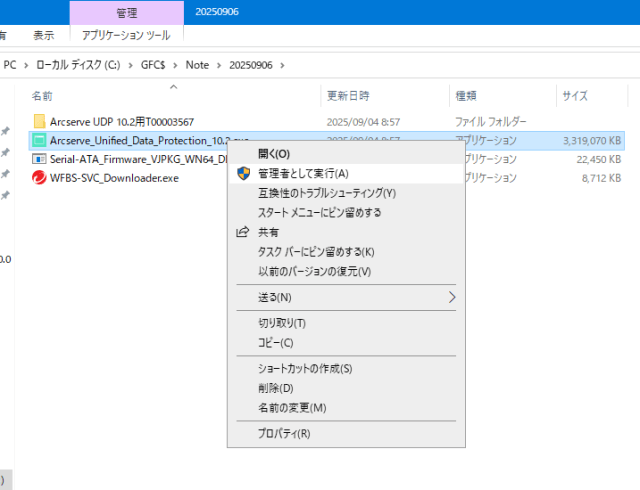Expand chevron after 20250906 breadcrumb
This screenshot has height=490, width=640.
(x=282, y=65)
